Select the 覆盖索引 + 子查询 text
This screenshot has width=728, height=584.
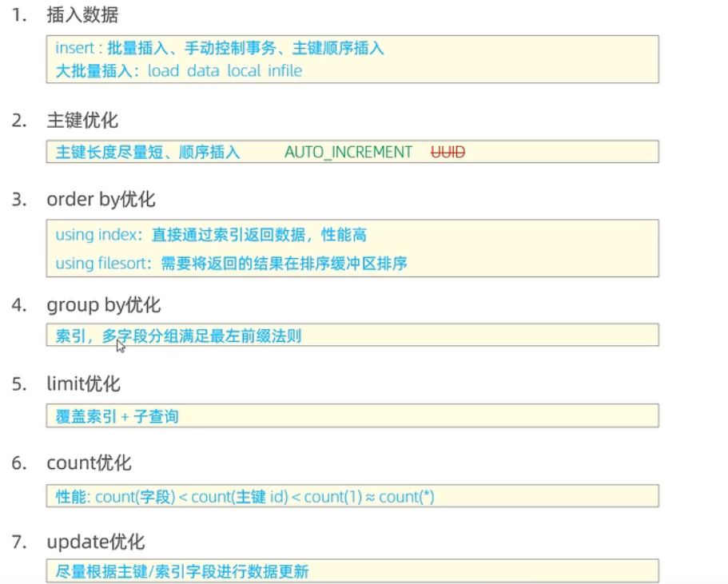(117, 416)
